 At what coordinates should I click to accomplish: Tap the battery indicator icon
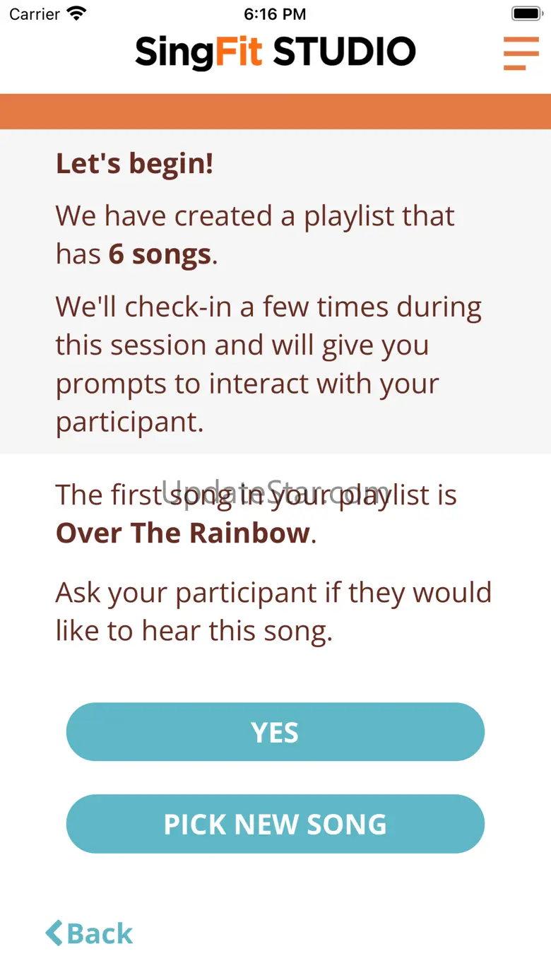[x=526, y=13]
